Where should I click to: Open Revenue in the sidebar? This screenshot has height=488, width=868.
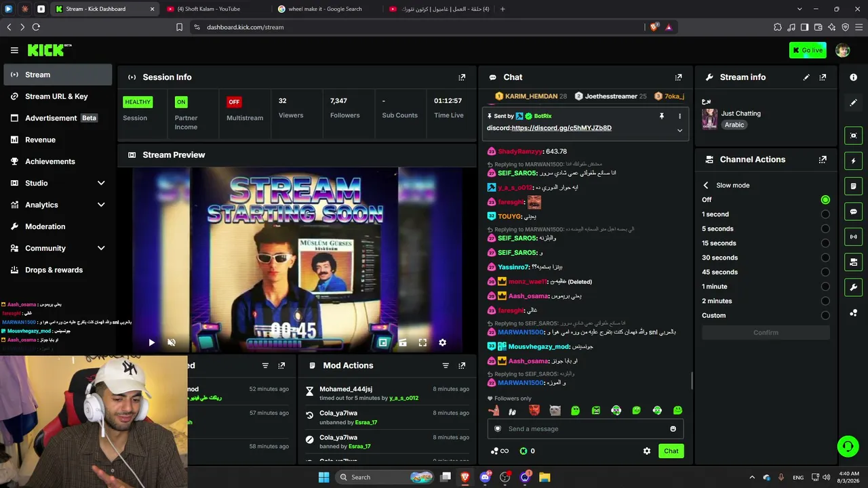[x=58, y=140]
